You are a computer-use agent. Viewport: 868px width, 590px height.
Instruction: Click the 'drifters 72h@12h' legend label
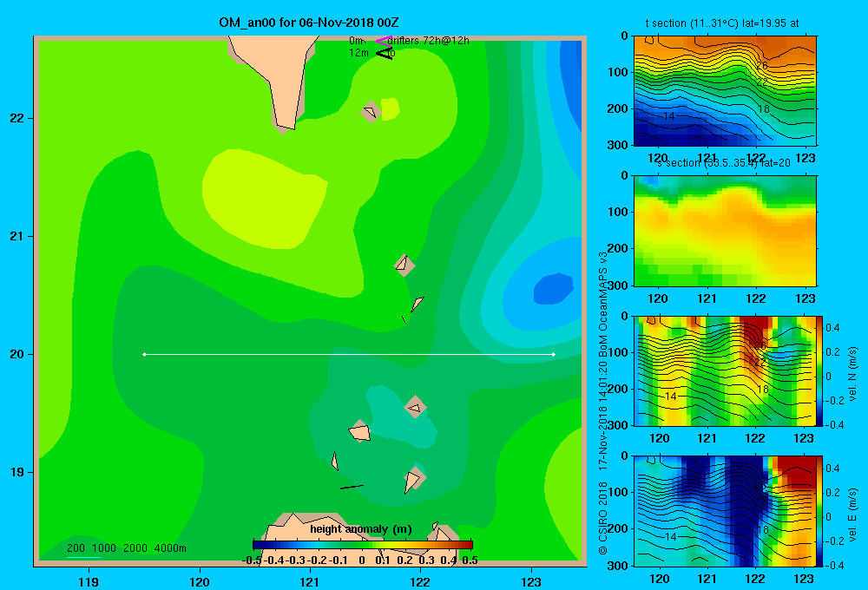click(429, 41)
